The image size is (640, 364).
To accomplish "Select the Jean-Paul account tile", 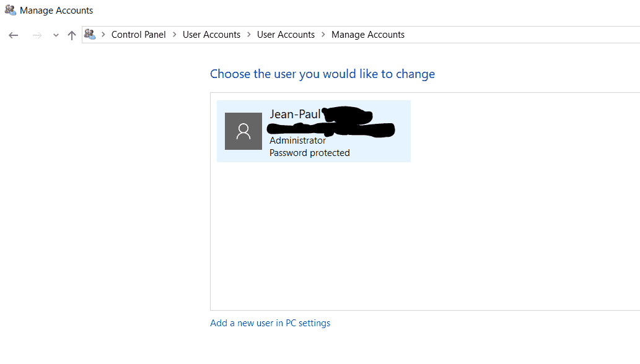I will click(313, 131).
